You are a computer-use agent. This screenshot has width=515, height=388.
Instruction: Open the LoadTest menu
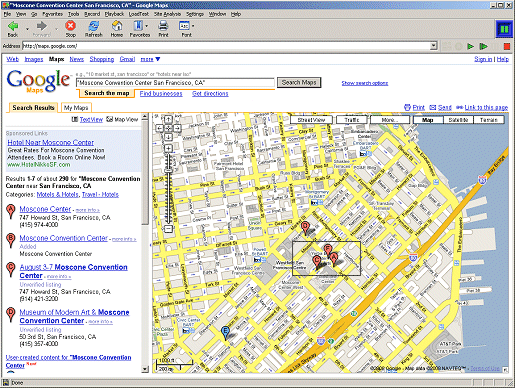139,14
